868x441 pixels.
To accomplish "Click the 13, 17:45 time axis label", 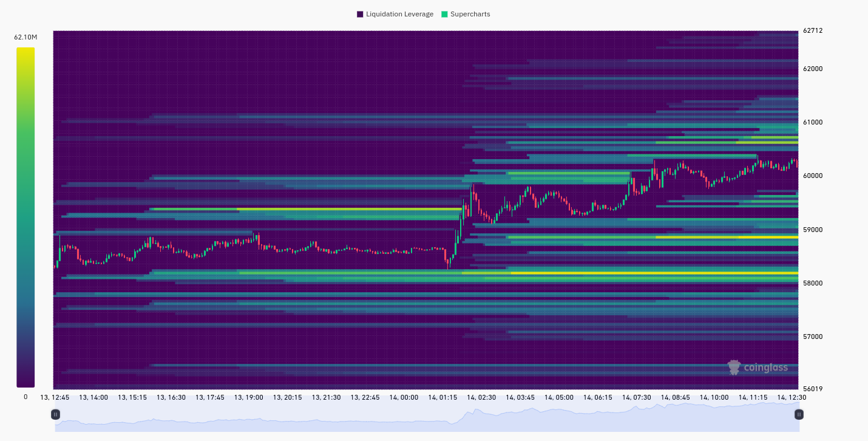I will [x=210, y=397].
